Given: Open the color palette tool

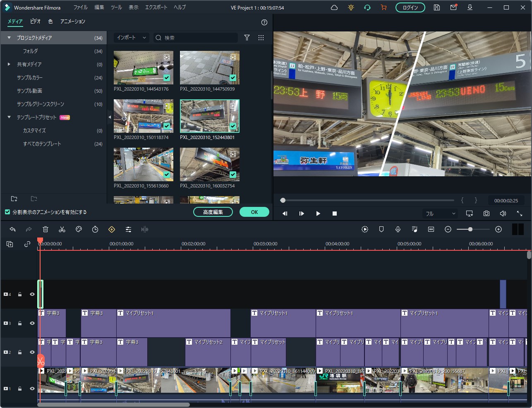Looking at the screenshot, I should tap(79, 229).
